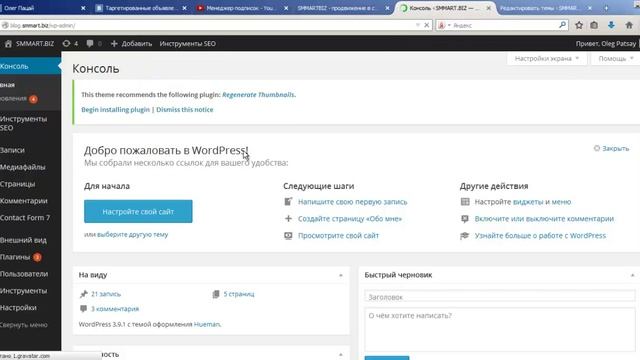640x360 pixels.
Task: Click the downloads arrow icon in browser
Action: (611, 25)
